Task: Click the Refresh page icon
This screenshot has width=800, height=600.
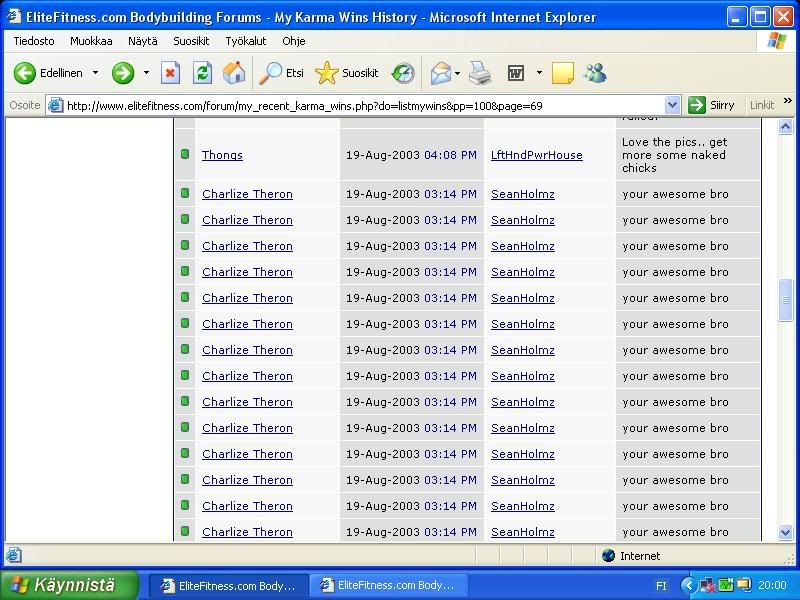Action: click(x=202, y=73)
